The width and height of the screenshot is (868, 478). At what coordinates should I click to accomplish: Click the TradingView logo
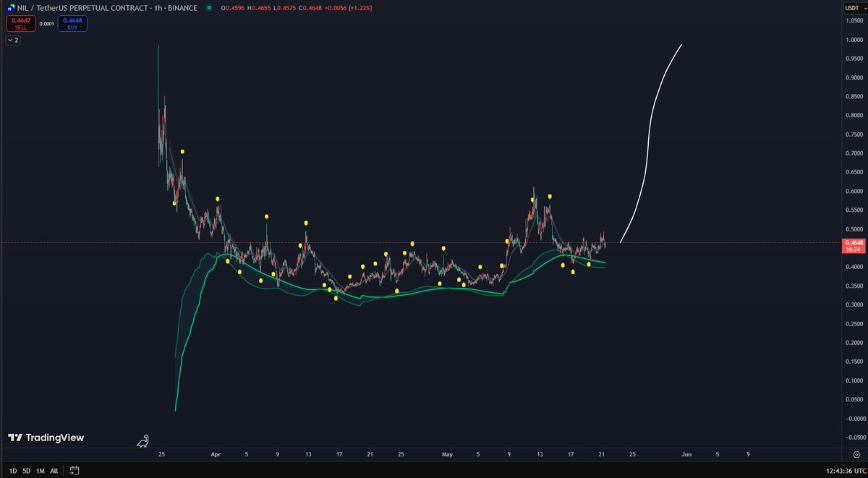tap(46, 438)
